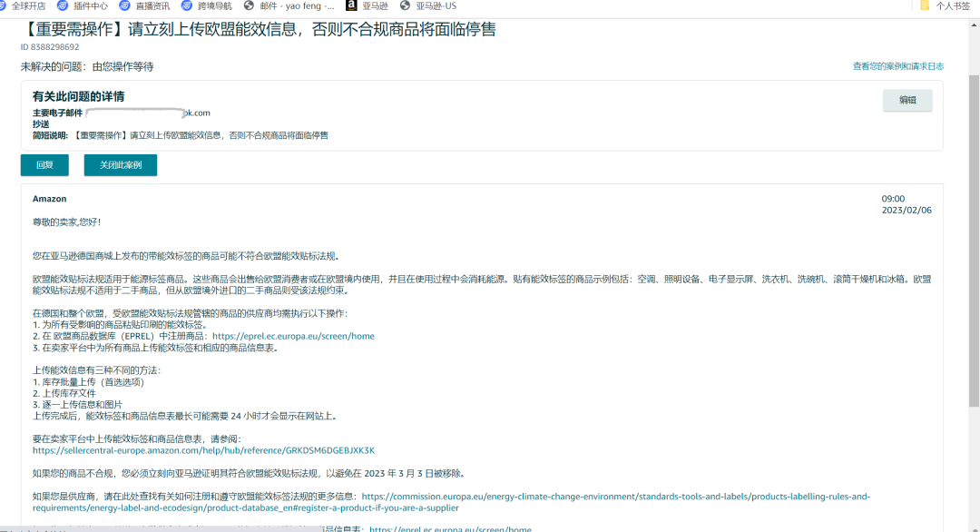Screen dimensions: 980x532
Task: Open the 跨境导航 bookmark
Action: 208,5
